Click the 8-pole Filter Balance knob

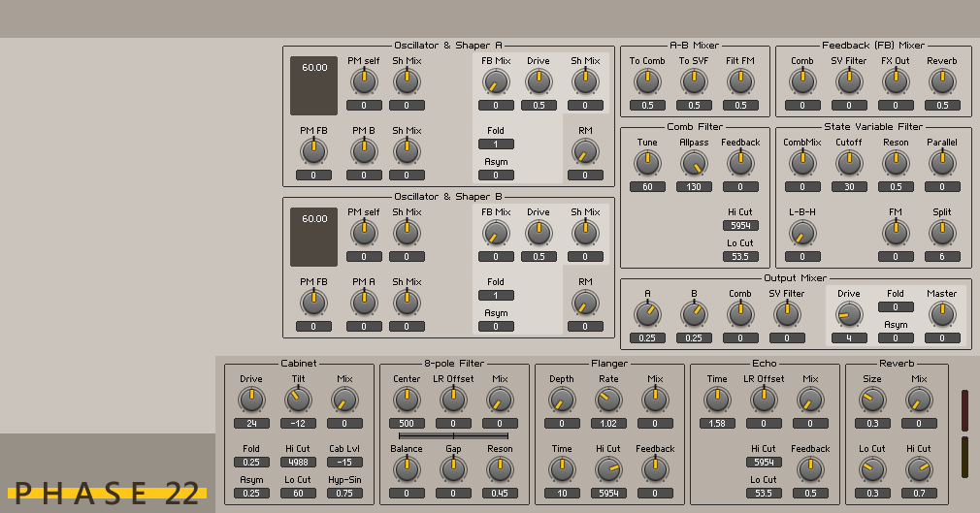pyautogui.click(x=407, y=470)
